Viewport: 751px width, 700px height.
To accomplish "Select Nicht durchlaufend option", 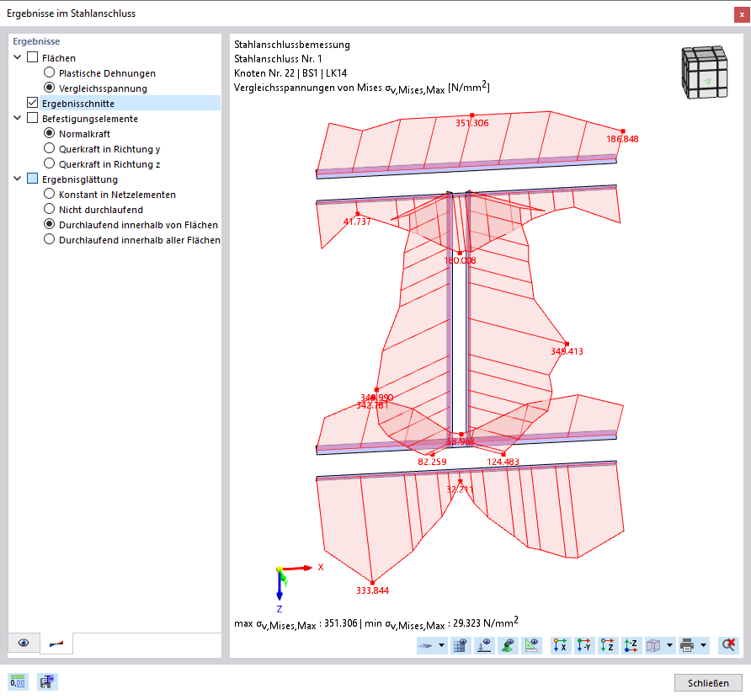I will click(49, 209).
